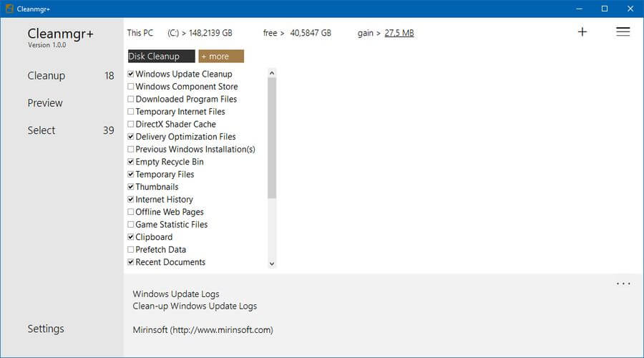Image resolution: width=644 pixels, height=358 pixels.
Task: Click the 'This PC' label
Action: click(x=140, y=33)
